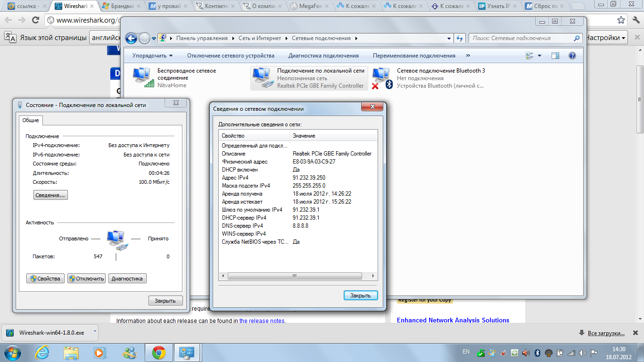This screenshot has width=644, height=362.
Task: Open Windows Media Player from the taskbar
Action: point(99,352)
